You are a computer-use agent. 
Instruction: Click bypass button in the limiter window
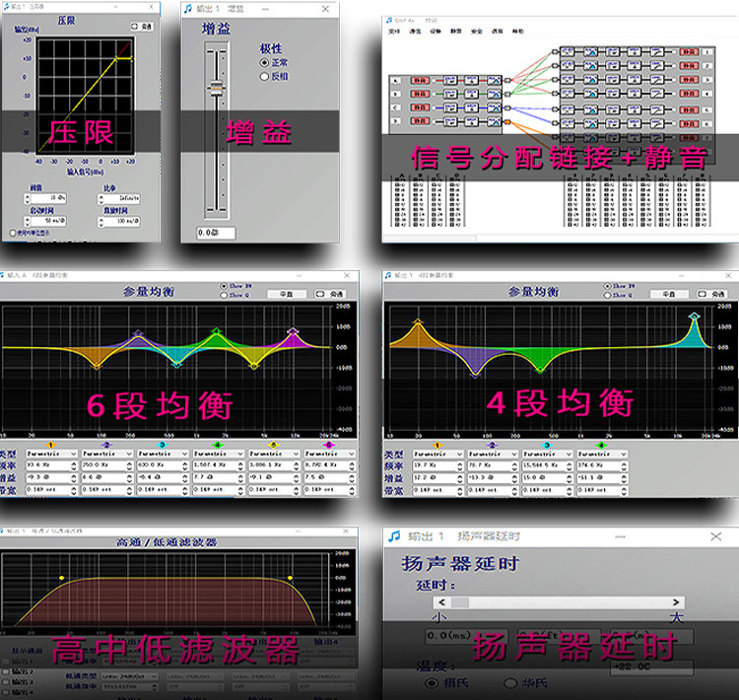coord(142,27)
